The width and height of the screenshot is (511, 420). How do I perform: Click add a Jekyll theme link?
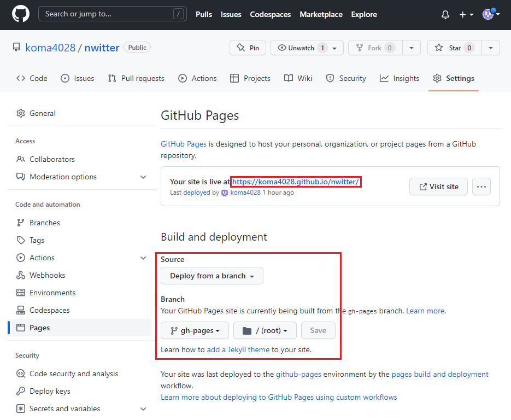(x=238, y=349)
